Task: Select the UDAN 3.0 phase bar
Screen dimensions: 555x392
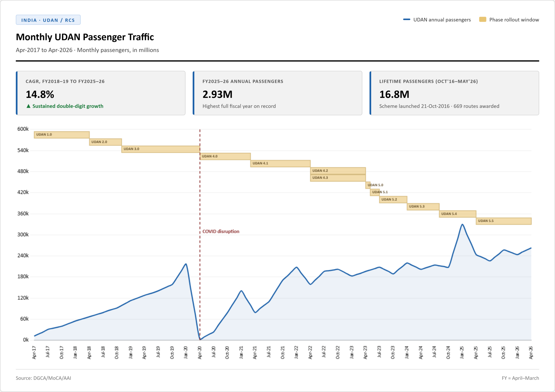Action: (161, 149)
